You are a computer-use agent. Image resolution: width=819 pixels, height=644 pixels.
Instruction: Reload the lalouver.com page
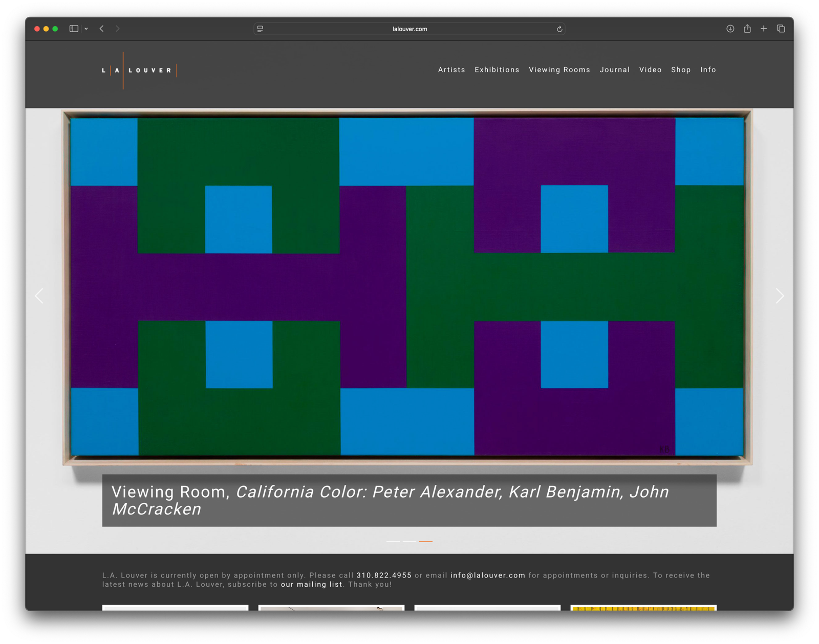(x=559, y=29)
